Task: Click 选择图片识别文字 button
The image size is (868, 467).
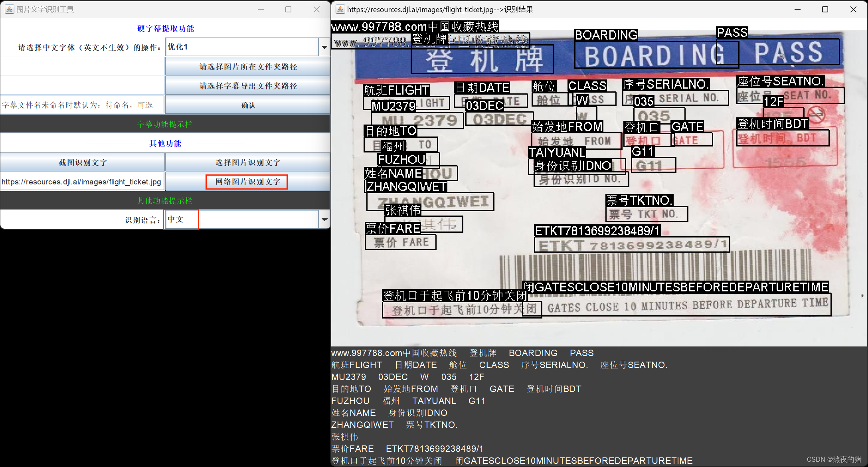Action: click(x=248, y=162)
